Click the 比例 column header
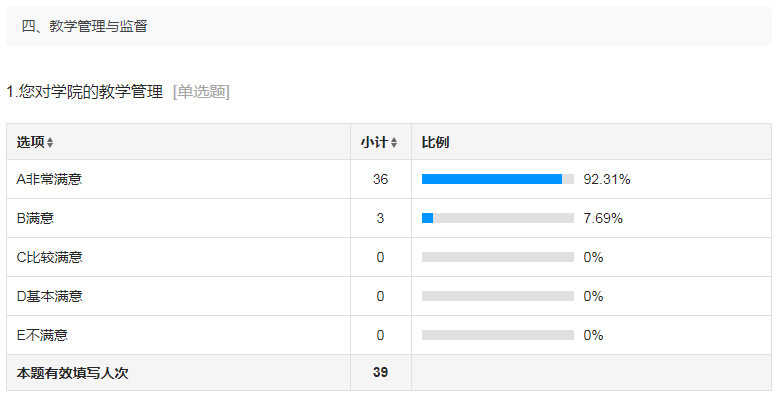 pyautogui.click(x=435, y=142)
